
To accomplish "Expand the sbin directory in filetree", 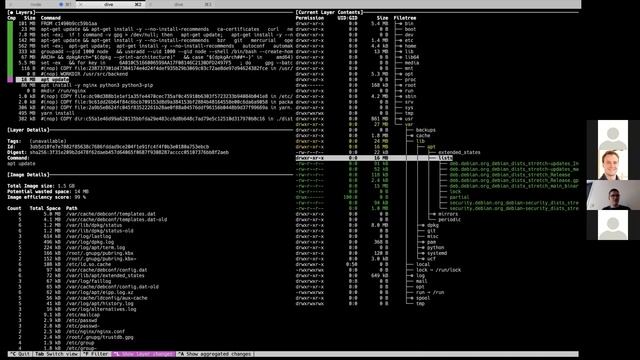I will tap(410, 96).
